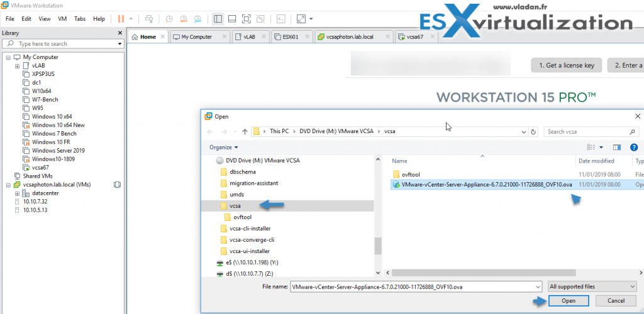
Task: Open the dialog help question mark icon
Action: (634, 147)
